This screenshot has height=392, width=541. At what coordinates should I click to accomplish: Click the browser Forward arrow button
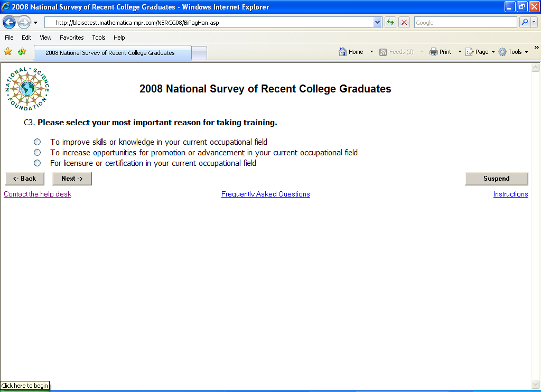(x=24, y=23)
